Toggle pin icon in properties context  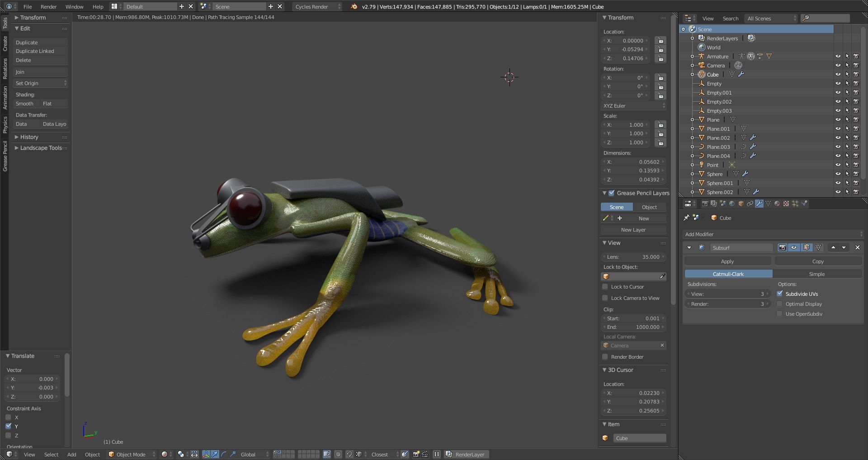click(686, 218)
